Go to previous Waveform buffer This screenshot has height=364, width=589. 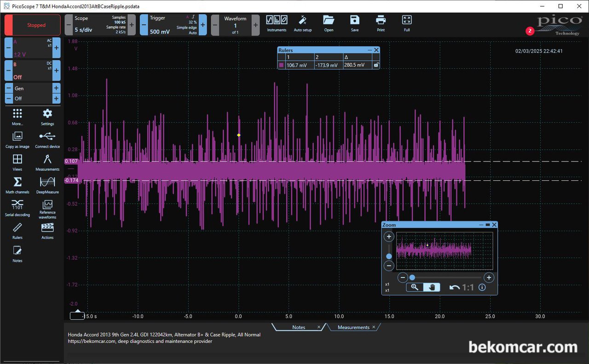click(x=215, y=25)
